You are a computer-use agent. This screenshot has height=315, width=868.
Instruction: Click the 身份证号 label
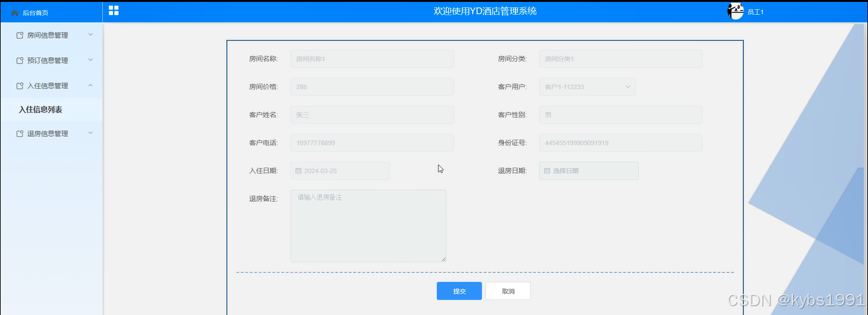(x=512, y=143)
